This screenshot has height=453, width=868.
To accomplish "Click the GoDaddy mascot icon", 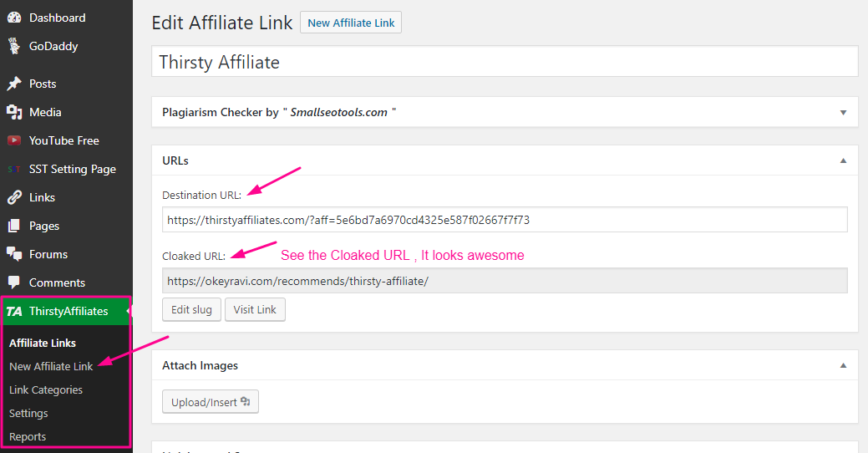I will [14, 46].
